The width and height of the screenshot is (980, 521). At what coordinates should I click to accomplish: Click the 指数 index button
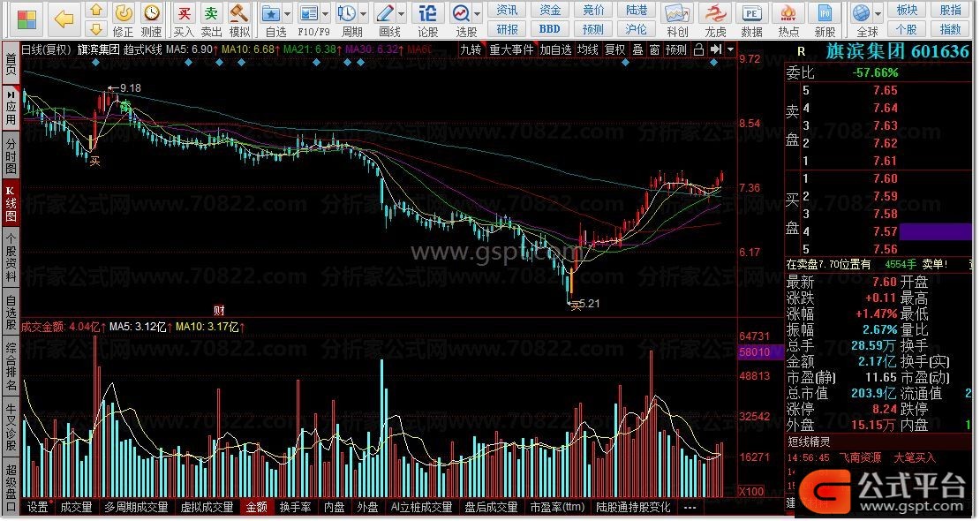[x=950, y=29]
